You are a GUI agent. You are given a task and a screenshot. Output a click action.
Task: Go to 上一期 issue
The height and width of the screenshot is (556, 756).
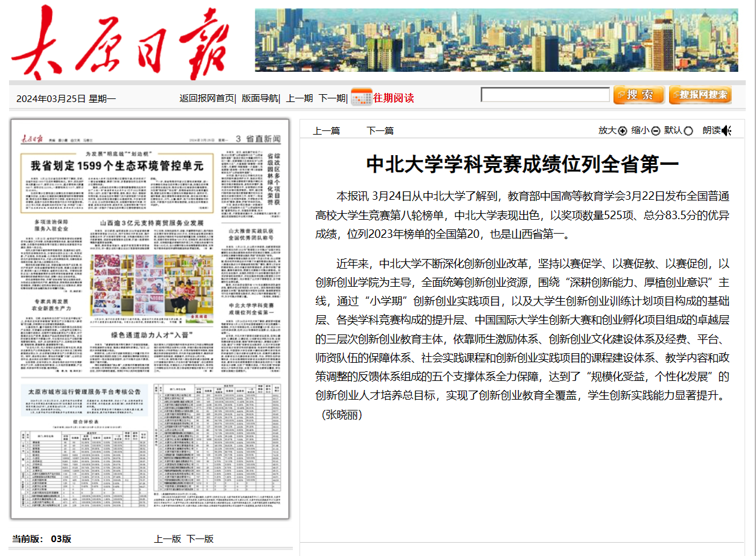coord(300,98)
